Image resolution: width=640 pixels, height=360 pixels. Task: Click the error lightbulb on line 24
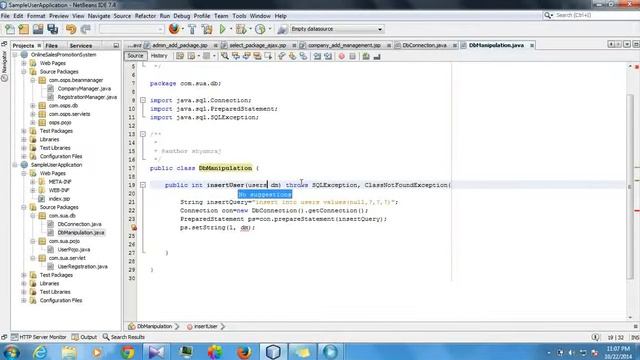[x=133, y=227]
